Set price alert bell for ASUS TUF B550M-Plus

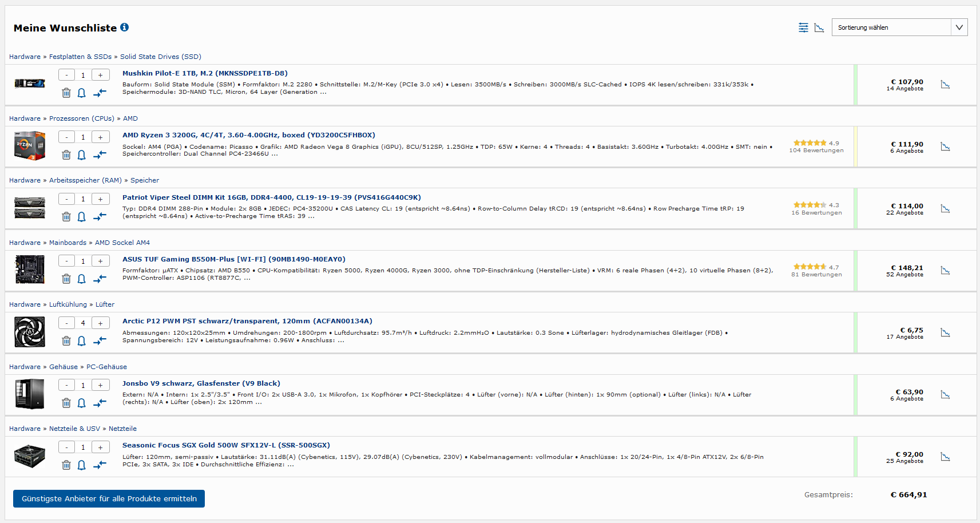click(x=82, y=279)
